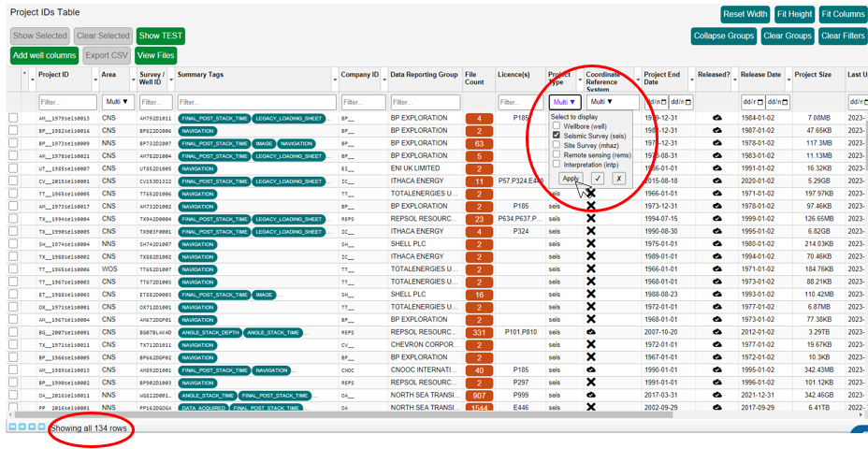Sort by the Summary Tags column header

coord(200,74)
